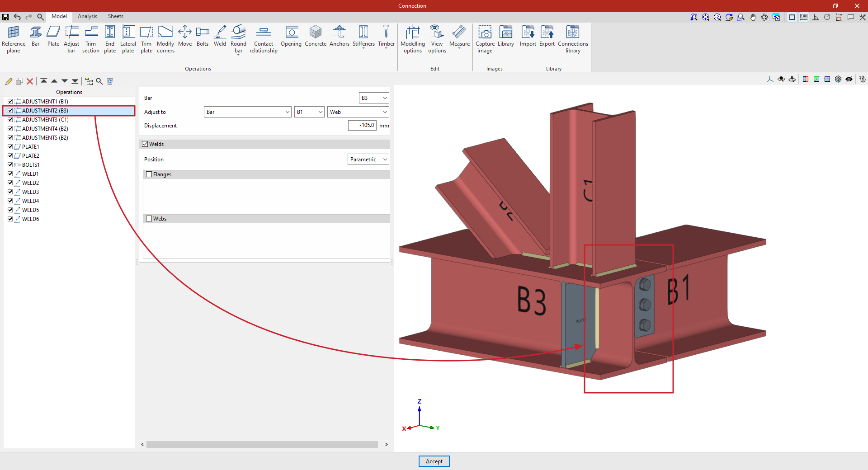Open the Bar B3 dropdown

coord(374,98)
